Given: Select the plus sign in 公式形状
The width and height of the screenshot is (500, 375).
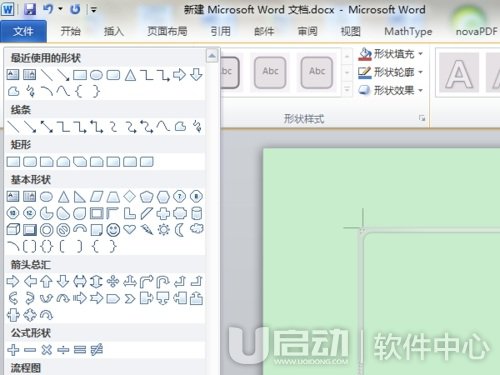Looking at the screenshot, I should click(13, 350).
